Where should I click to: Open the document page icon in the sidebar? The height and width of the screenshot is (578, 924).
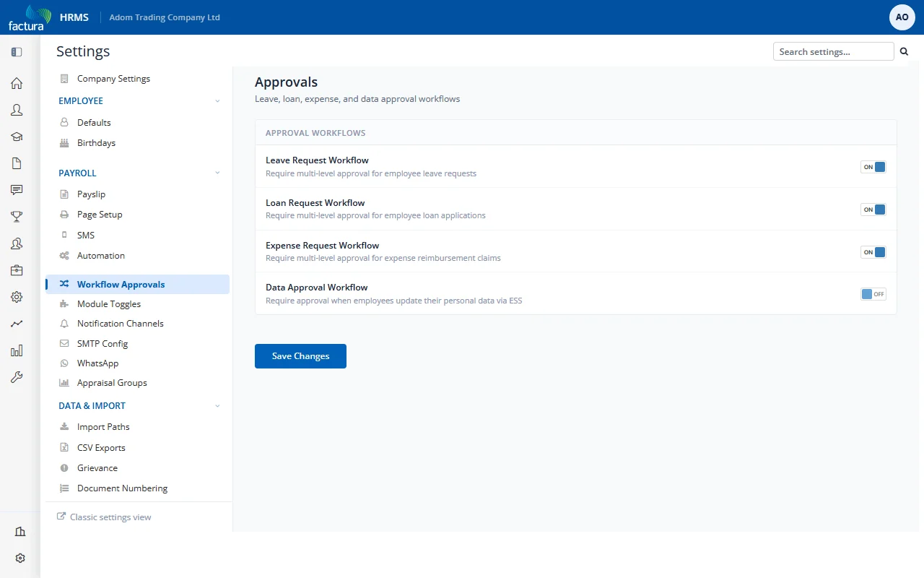(x=17, y=163)
